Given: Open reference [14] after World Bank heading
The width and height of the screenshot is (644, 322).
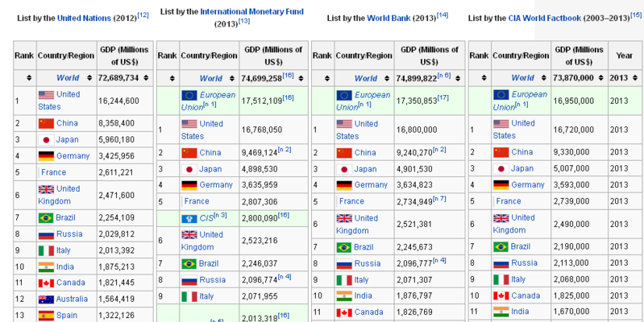Looking at the screenshot, I should (442, 15).
